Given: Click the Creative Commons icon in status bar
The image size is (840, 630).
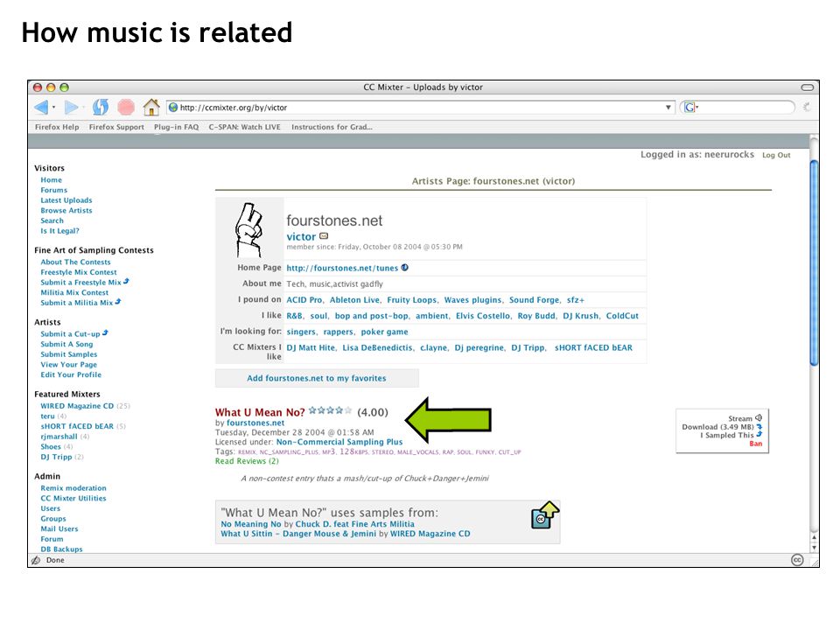Looking at the screenshot, I should [x=797, y=560].
